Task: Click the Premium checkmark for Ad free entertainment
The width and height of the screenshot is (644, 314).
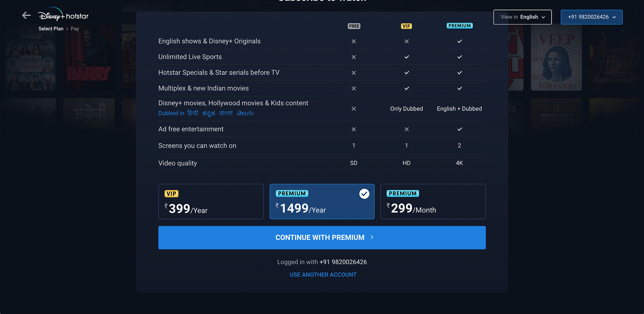Action: [x=459, y=129]
